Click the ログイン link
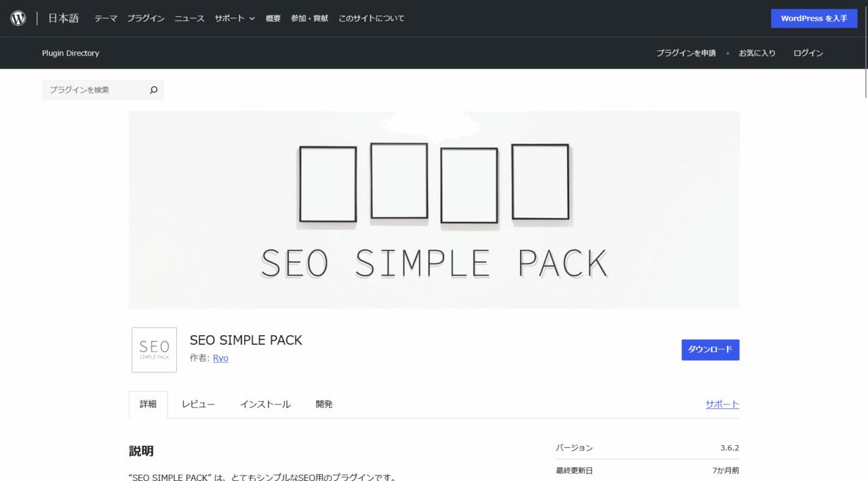 pos(808,53)
